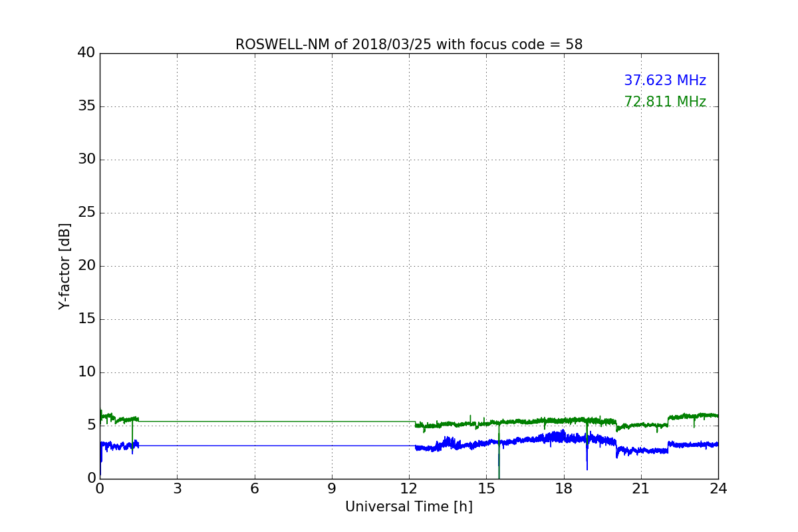
Task: Click the flat blue line at 9 hours
Action: pos(332,446)
